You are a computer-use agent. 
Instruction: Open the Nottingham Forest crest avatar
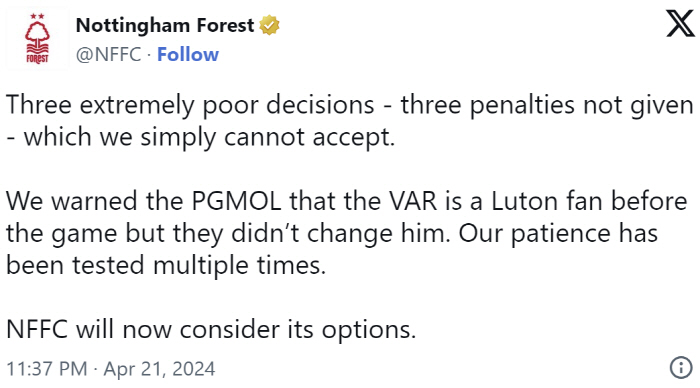38,38
